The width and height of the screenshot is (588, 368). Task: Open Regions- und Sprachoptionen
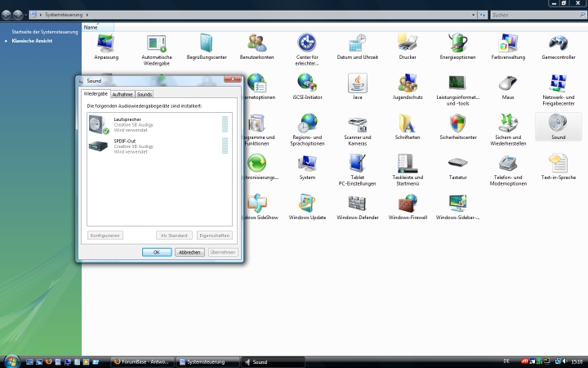307,129
